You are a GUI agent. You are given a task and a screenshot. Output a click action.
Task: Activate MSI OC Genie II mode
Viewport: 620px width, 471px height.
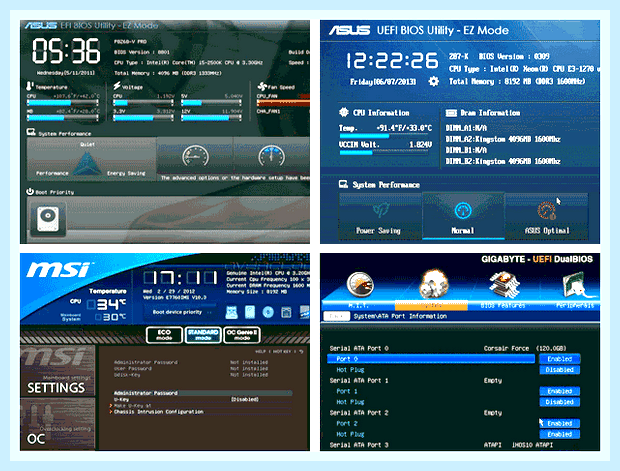pyautogui.click(x=242, y=335)
